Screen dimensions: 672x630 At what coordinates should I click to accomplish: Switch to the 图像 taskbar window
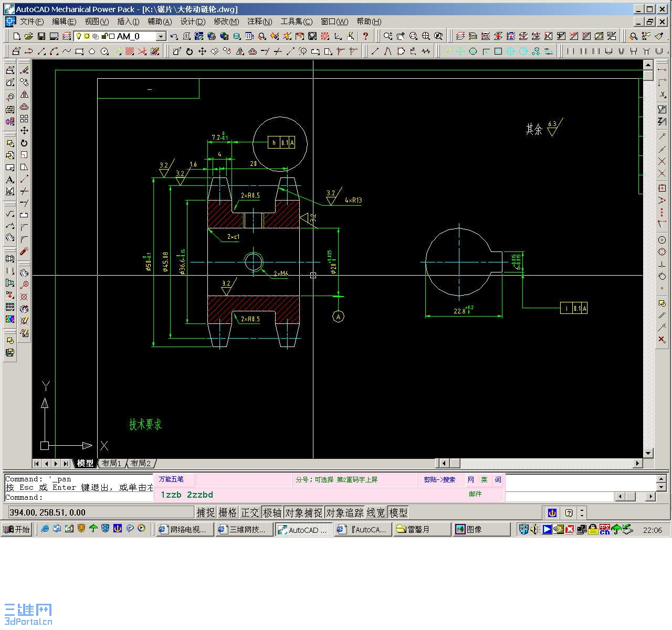pyautogui.click(x=481, y=529)
